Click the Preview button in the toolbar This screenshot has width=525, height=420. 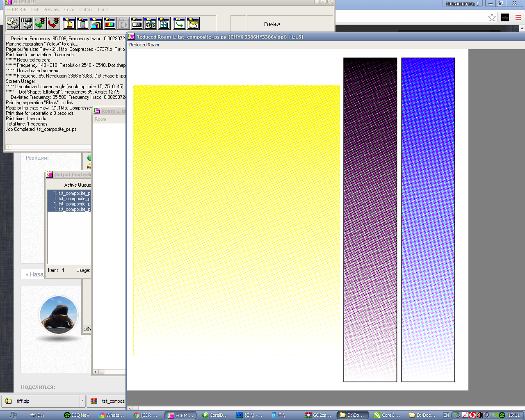pyautogui.click(x=272, y=24)
